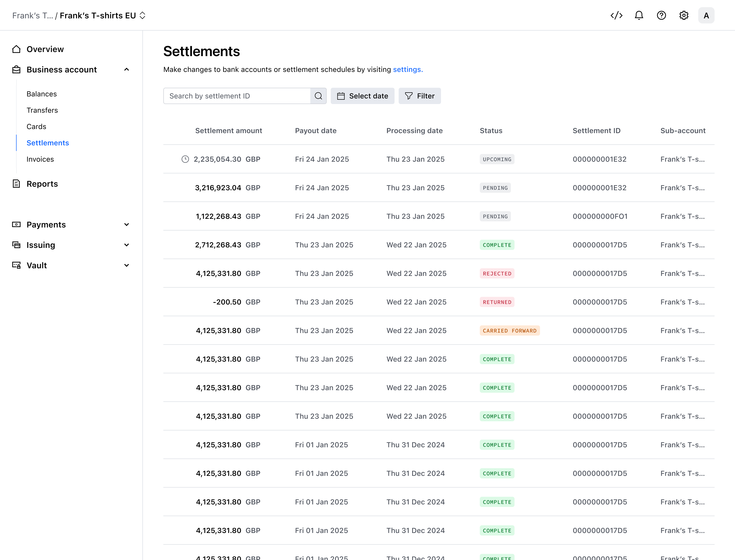Viewport: 735px width, 560px height.
Task: Expand the Issuing section chevron
Action: [126, 245]
